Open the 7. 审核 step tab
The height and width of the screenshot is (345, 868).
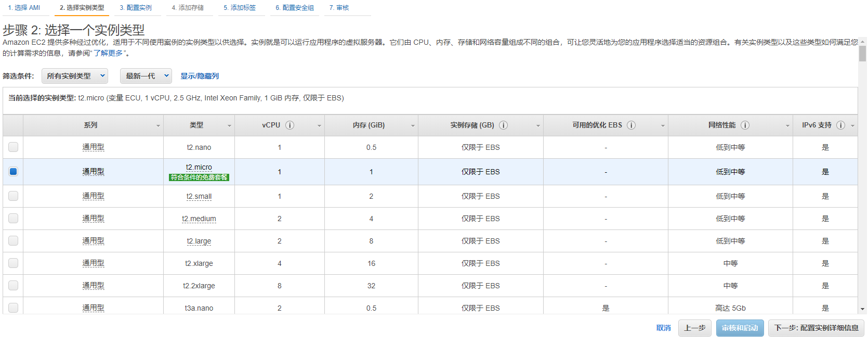(x=339, y=8)
